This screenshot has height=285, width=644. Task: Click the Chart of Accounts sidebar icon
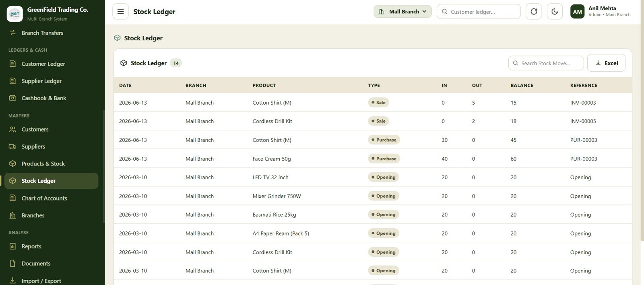click(x=13, y=198)
